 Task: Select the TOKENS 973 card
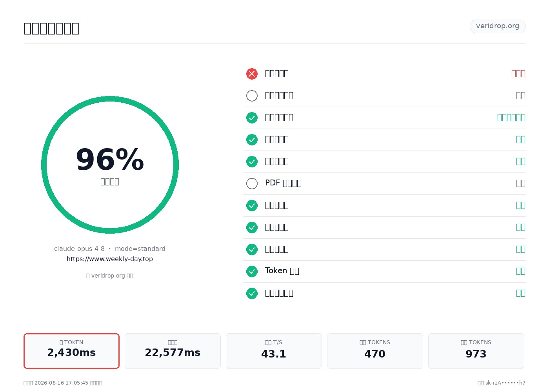pyautogui.click(x=476, y=351)
